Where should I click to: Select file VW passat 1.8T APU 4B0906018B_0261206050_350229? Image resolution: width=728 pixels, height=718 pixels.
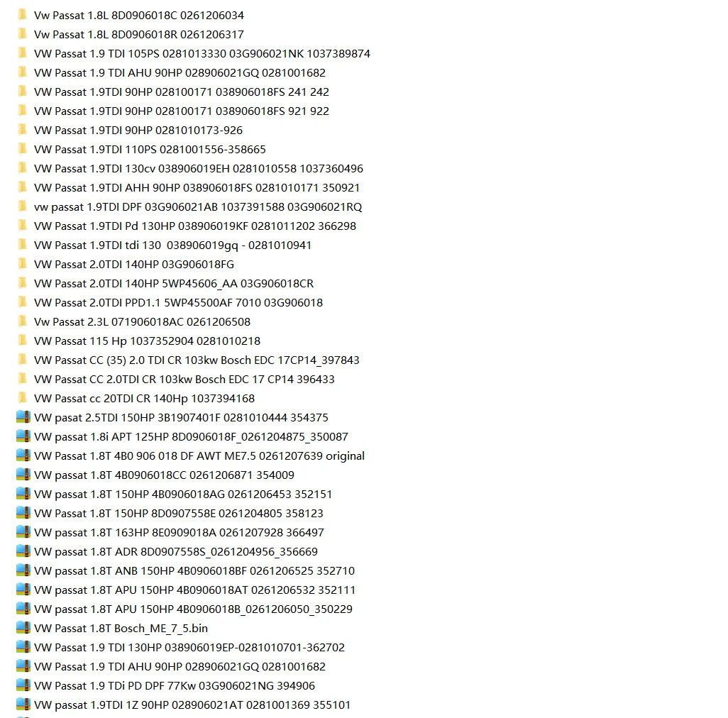coord(193,609)
